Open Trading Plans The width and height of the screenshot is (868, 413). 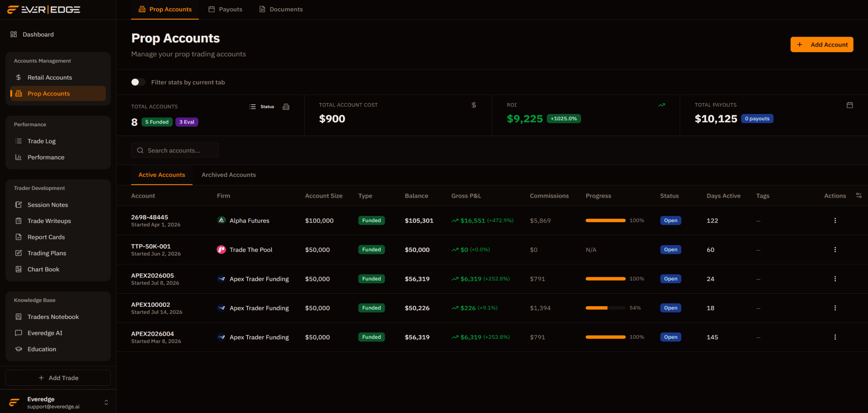click(58, 253)
